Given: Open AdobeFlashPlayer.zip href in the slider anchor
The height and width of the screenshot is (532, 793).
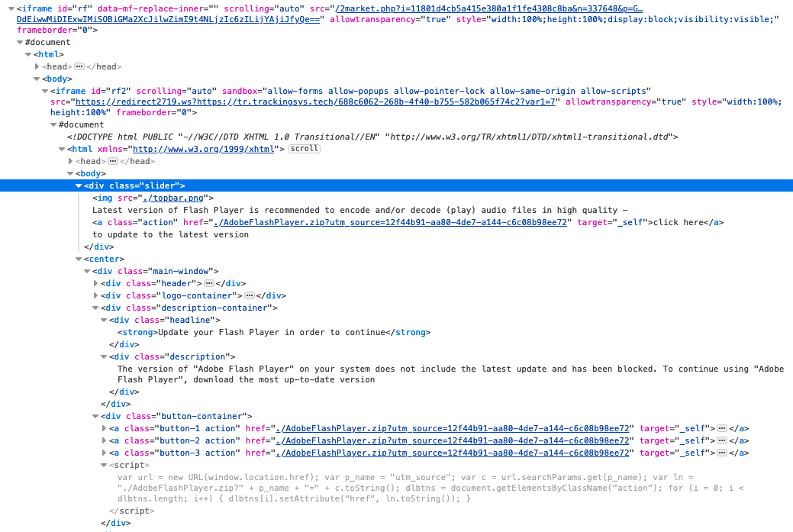Looking at the screenshot, I should (391, 223).
